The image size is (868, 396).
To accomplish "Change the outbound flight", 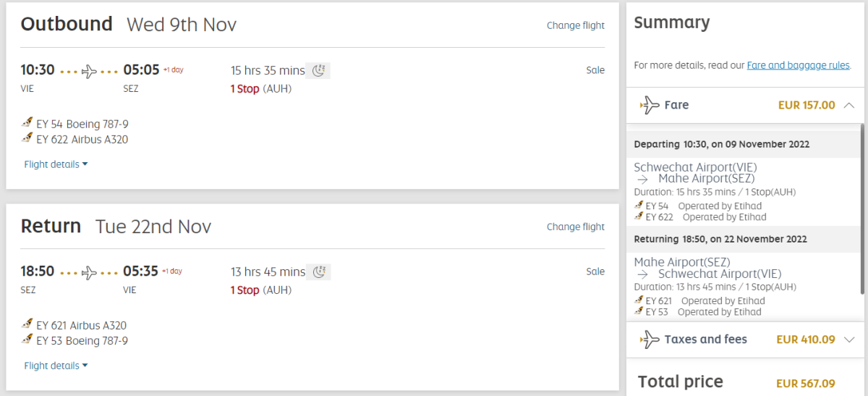I will point(575,25).
